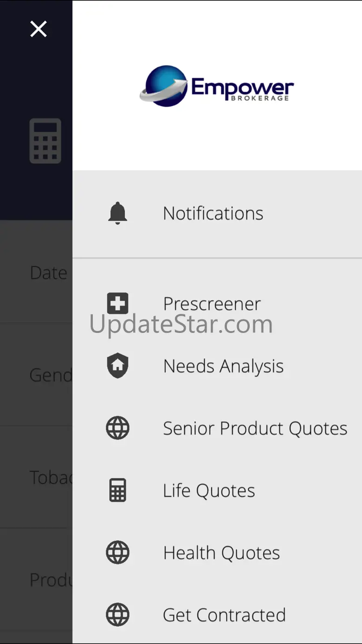The image size is (362, 644).
Task: Select Needs Analysis from menu
Action: click(223, 366)
